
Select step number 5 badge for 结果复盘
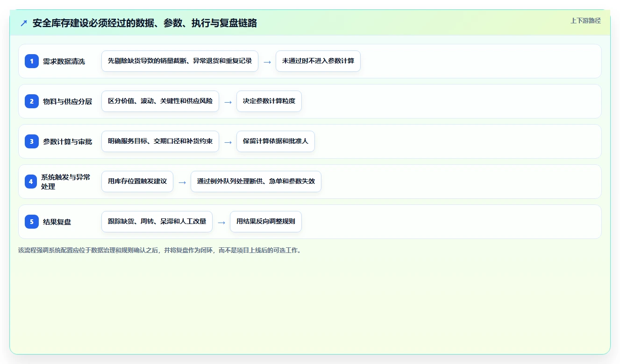pos(32,222)
